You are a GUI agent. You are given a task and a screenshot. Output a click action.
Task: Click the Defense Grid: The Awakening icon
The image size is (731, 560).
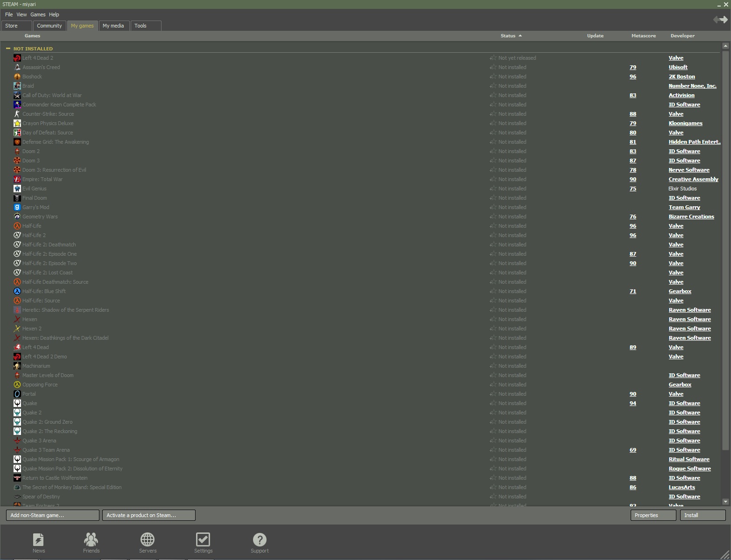[17, 142]
